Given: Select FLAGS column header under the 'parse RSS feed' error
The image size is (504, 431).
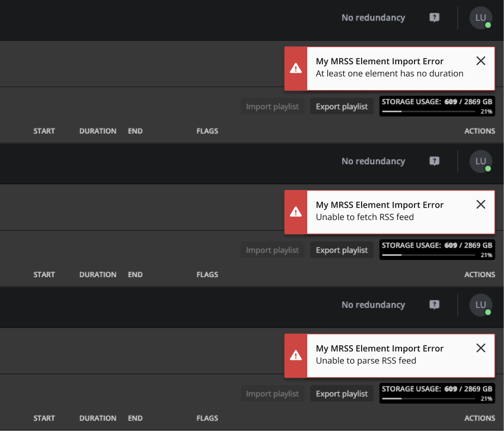Looking at the screenshot, I should pyautogui.click(x=207, y=418).
